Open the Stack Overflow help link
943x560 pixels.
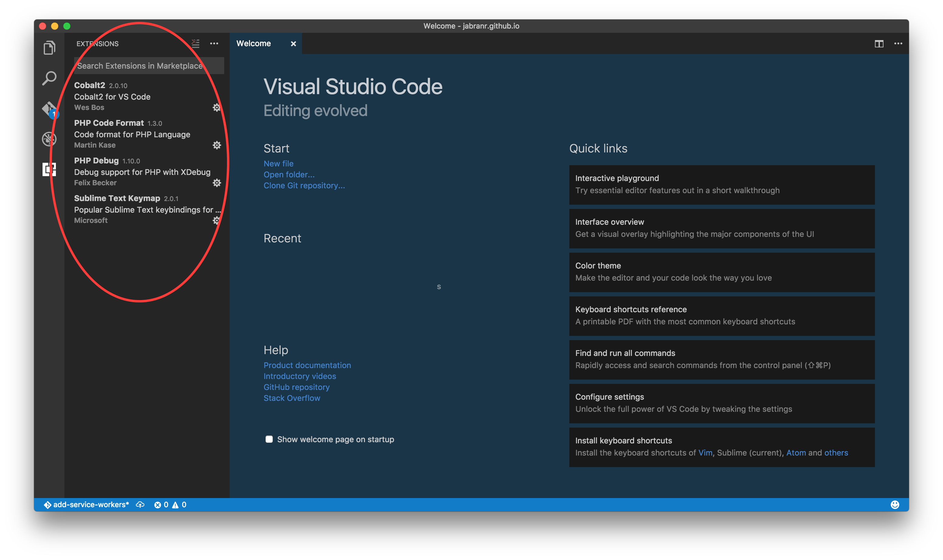click(292, 398)
